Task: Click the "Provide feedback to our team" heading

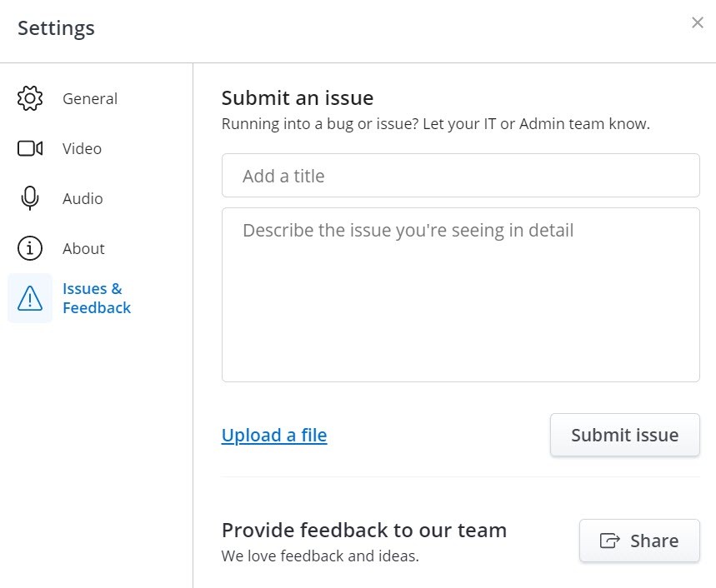Action: (x=363, y=530)
